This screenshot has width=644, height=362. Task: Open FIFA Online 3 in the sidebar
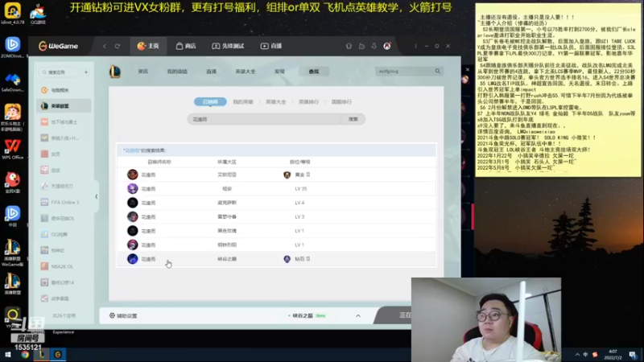[x=64, y=202]
